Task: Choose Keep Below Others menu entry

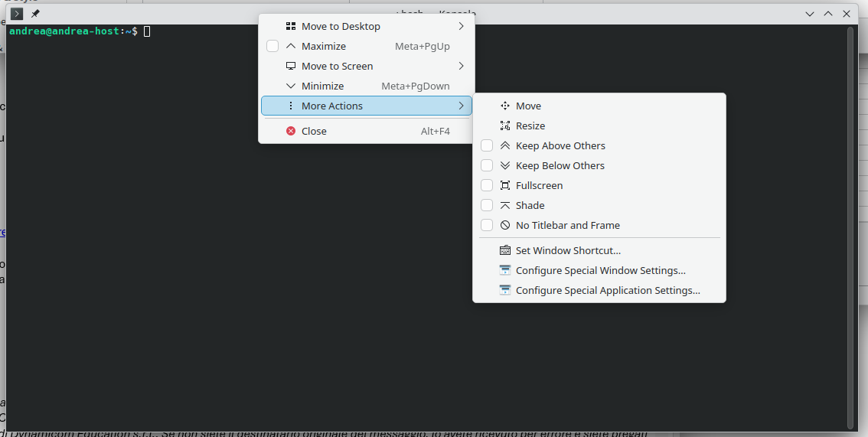Action: 560,166
